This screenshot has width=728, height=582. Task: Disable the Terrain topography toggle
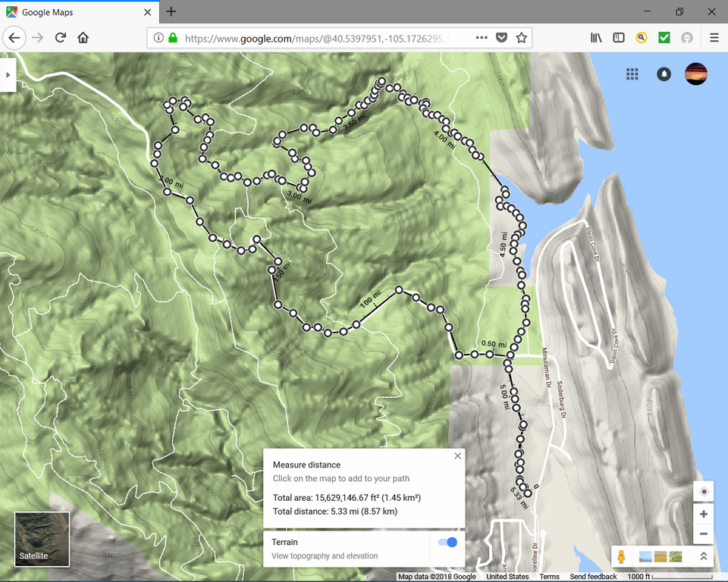coord(447,542)
